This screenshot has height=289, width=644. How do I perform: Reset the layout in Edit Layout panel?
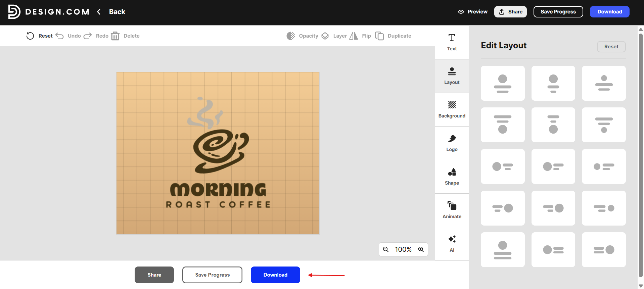pyautogui.click(x=611, y=47)
